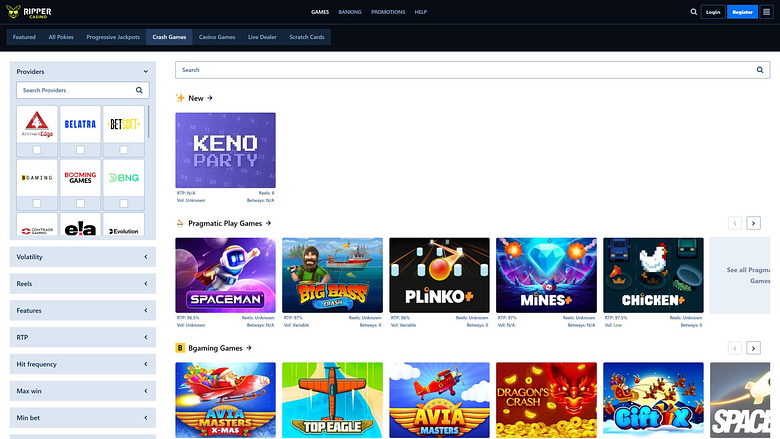Click the arrow next to Pragmatic Play Games
Screen dimensions: 780x439
(269, 223)
